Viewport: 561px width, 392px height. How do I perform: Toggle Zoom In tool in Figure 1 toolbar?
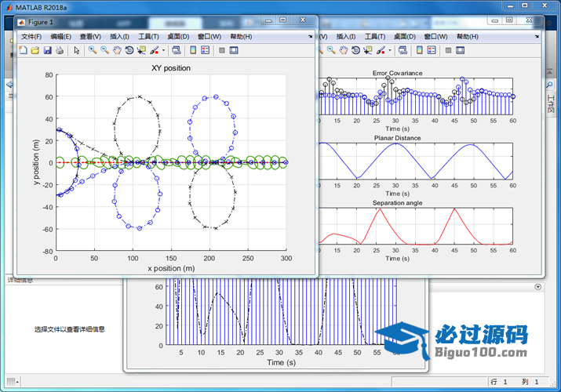tap(93, 50)
